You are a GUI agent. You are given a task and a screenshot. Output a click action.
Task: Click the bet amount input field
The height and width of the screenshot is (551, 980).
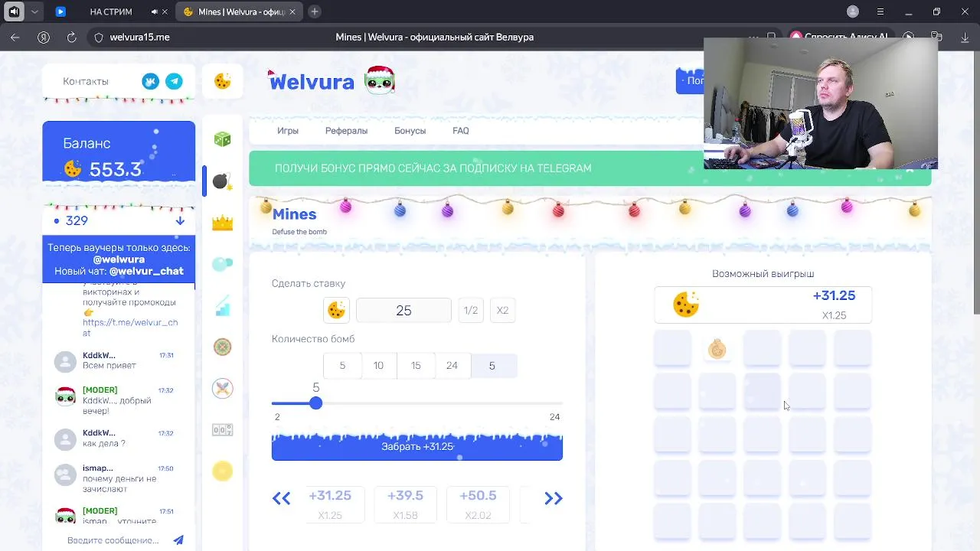click(403, 310)
